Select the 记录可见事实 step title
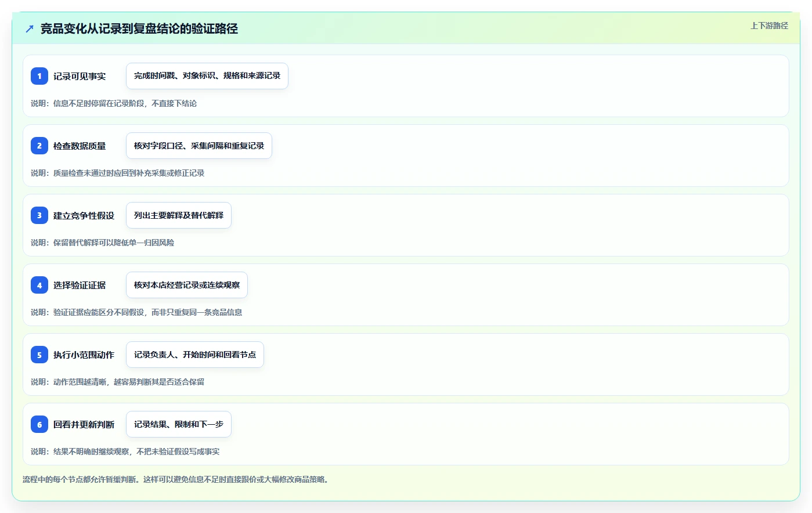The height and width of the screenshot is (513, 812). (x=80, y=76)
